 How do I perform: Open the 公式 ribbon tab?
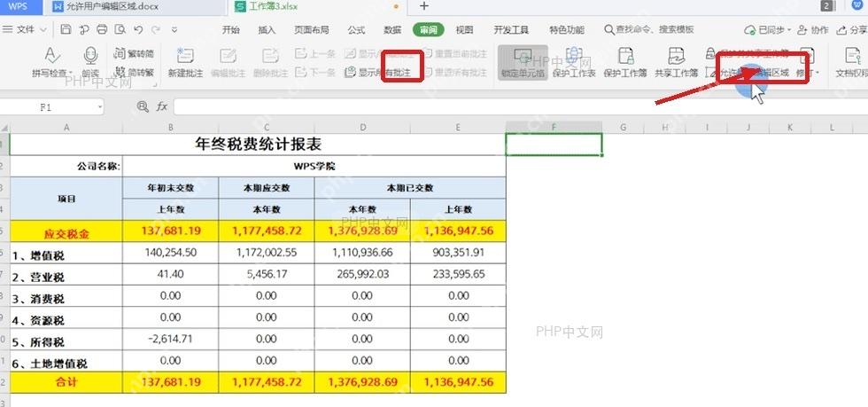(356, 30)
